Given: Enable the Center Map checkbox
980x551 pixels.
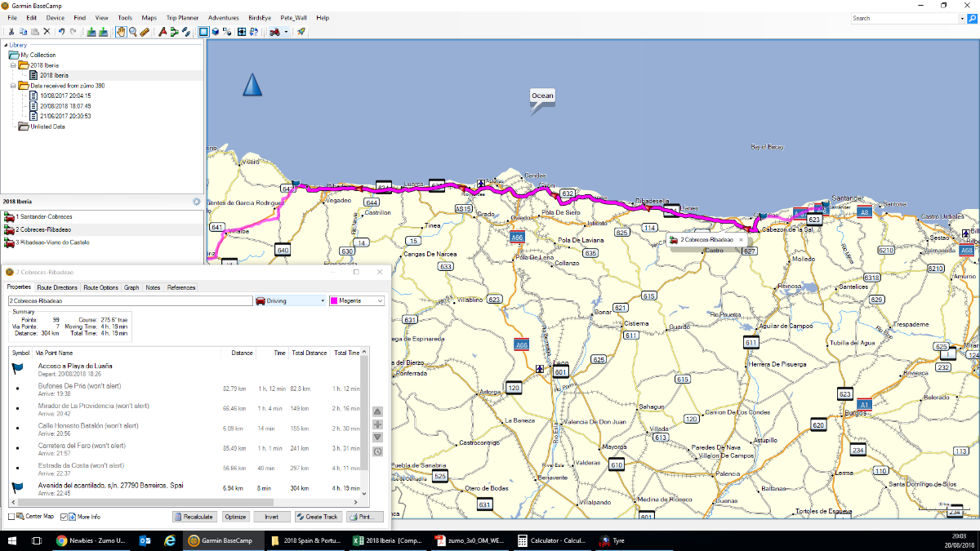Looking at the screenshot, I should [x=12, y=517].
